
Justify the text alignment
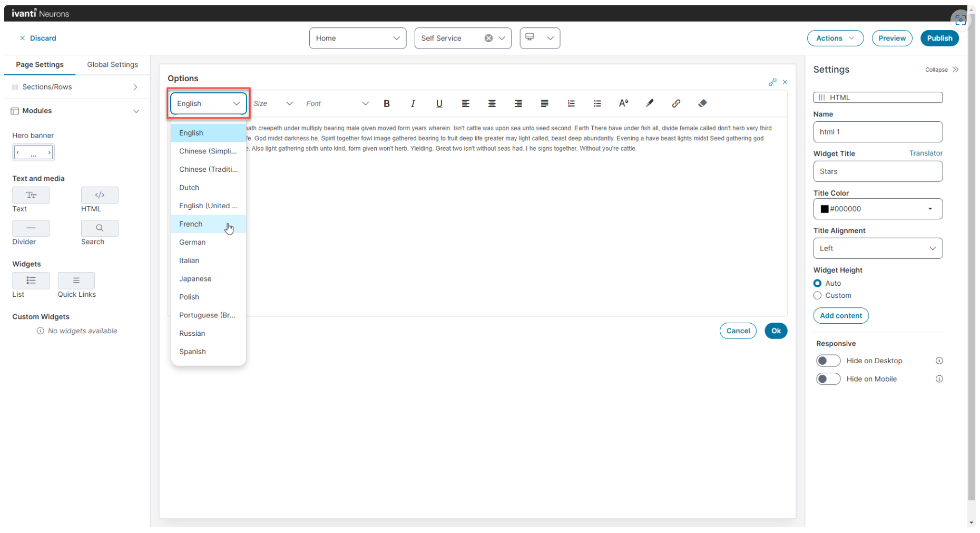click(x=545, y=104)
